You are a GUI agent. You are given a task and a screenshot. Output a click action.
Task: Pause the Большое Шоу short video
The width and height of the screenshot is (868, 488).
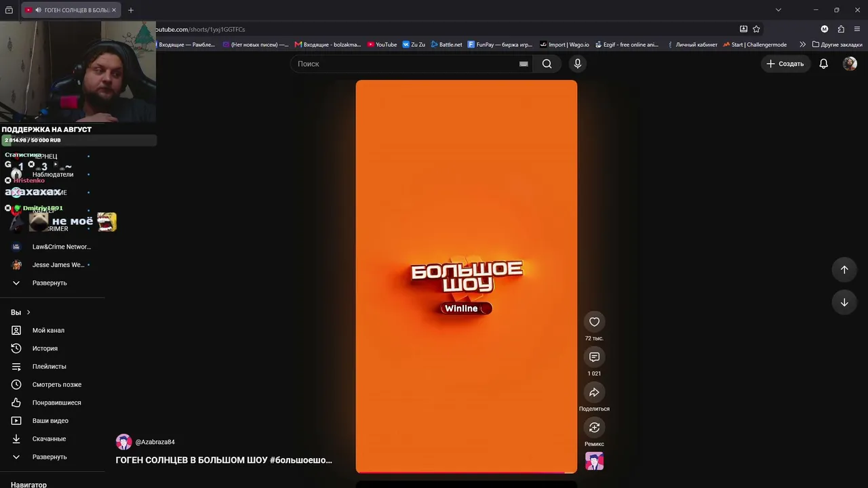tap(467, 277)
